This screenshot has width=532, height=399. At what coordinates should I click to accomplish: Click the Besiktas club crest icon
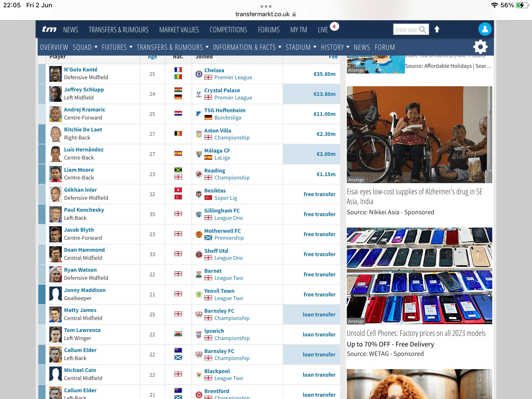click(x=199, y=194)
